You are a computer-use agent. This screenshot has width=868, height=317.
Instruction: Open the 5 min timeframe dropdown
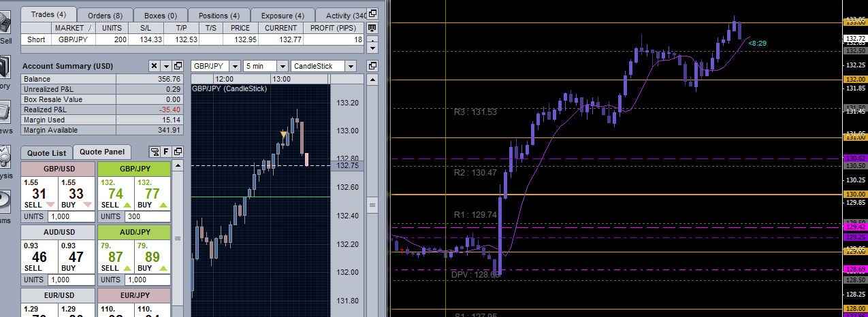(281, 66)
